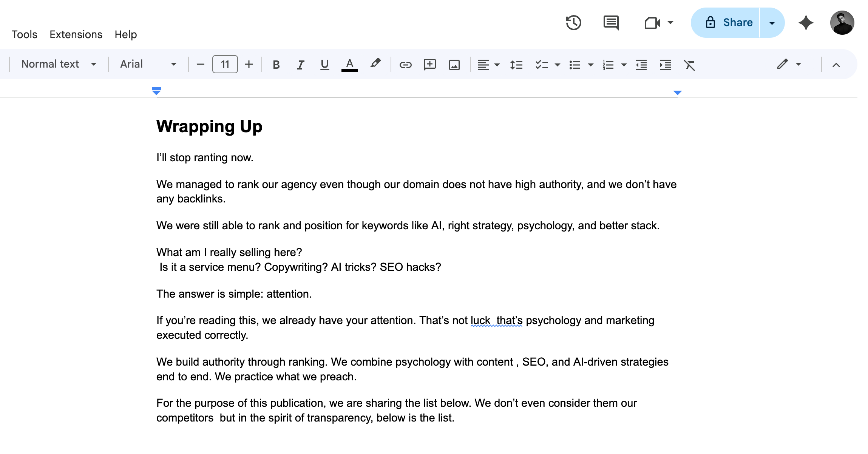
Task: Click the Share button
Action: 728,23
